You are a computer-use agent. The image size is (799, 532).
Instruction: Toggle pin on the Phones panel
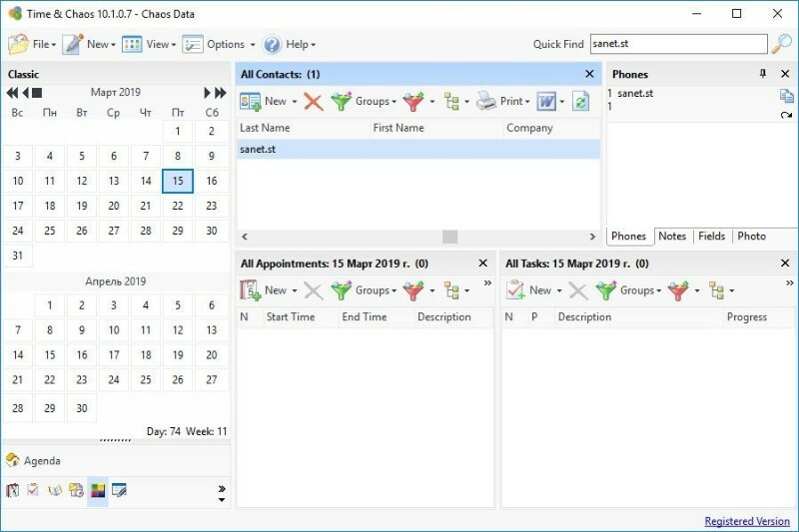point(763,74)
